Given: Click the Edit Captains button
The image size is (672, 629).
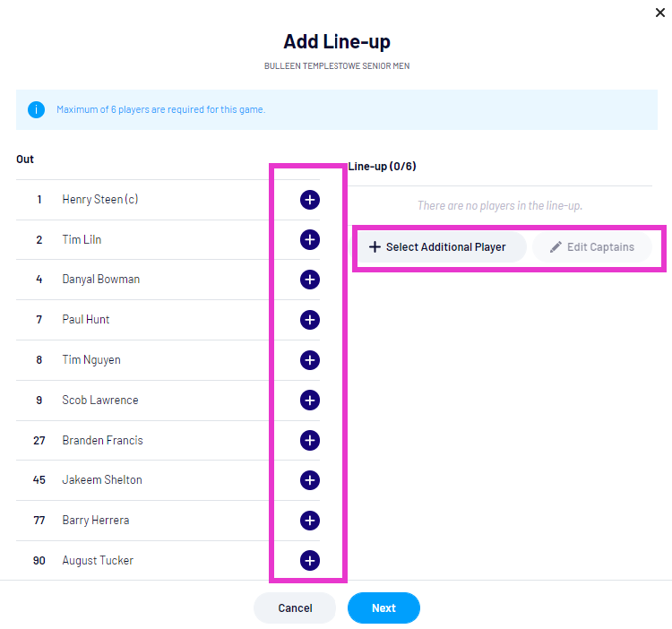Looking at the screenshot, I should 592,247.
